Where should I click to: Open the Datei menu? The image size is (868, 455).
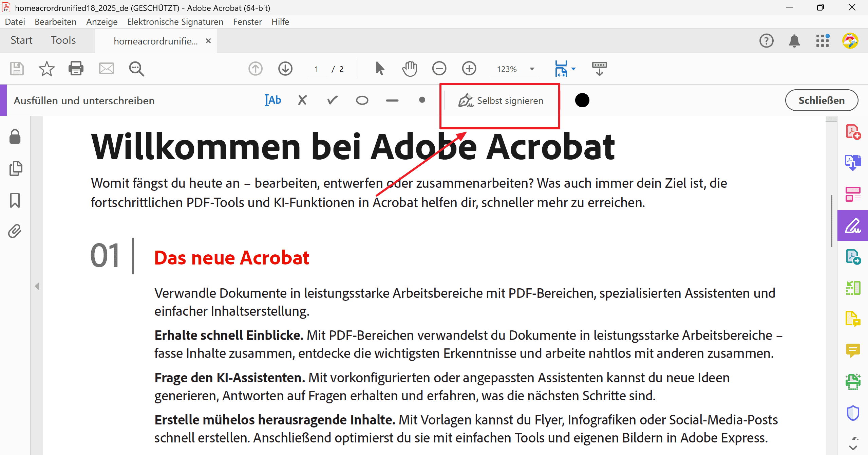coord(15,22)
